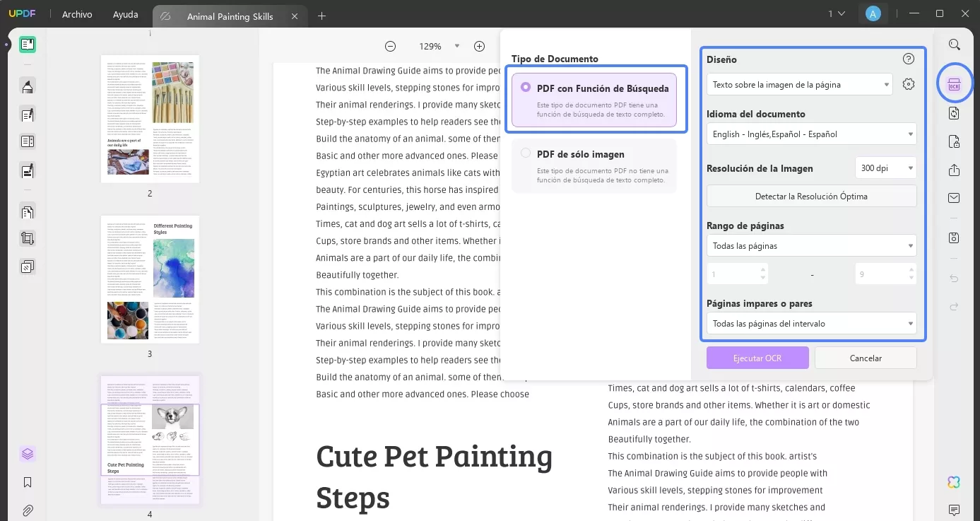This screenshot has height=521, width=980.
Task: Open the Archivo menu
Action: point(77,14)
